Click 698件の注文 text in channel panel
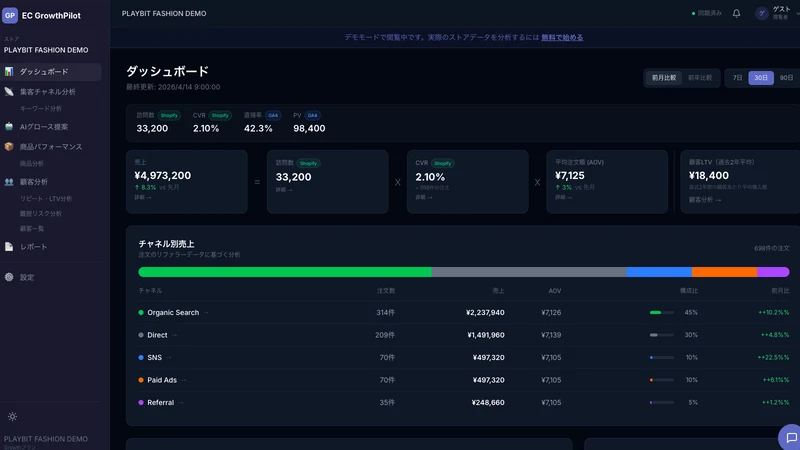800x450 pixels. coord(771,248)
